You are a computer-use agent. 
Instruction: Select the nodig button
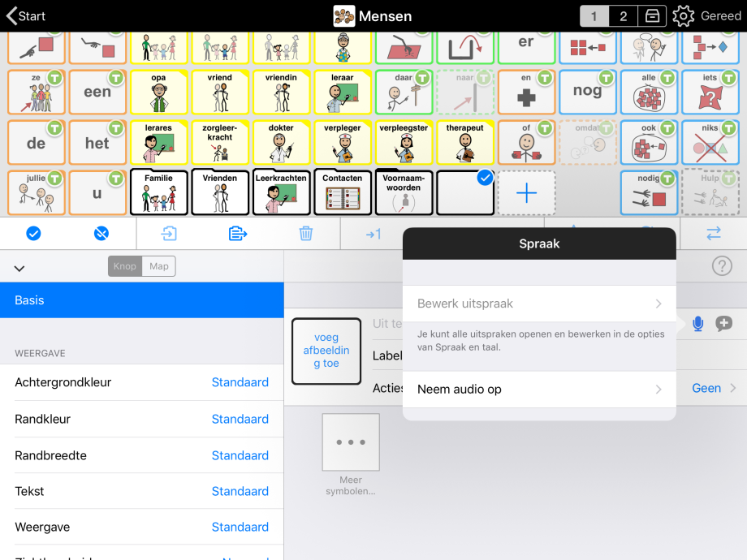(649, 193)
